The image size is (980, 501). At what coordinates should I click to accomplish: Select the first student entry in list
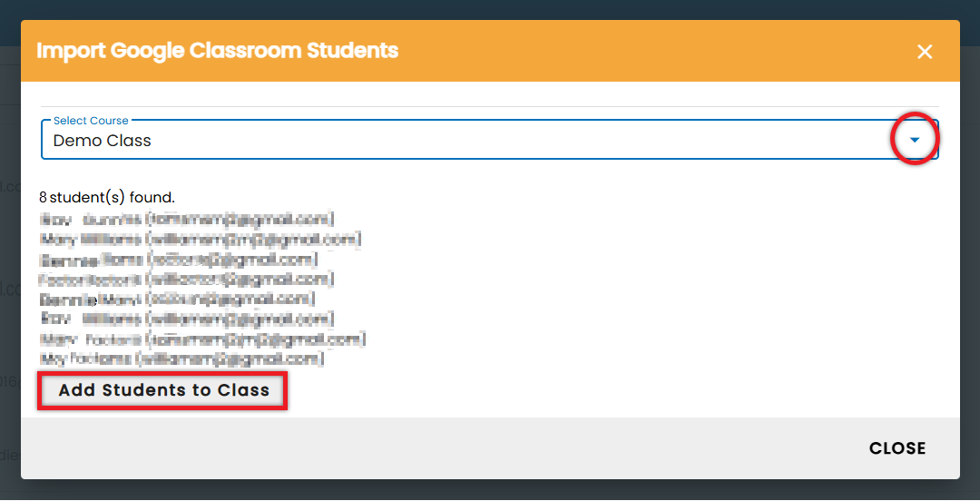pyautogui.click(x=188, y=219)
